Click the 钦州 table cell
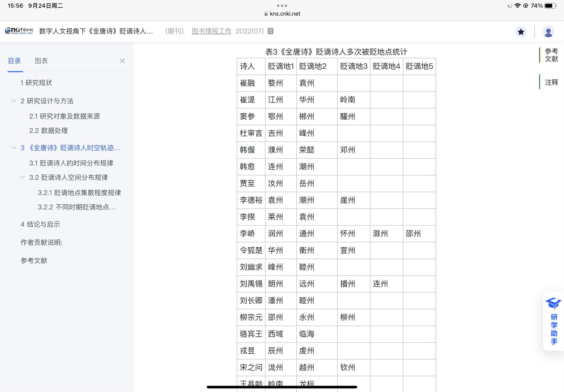The height and width of the screenshot is (392, 564). tap(353, 367)
